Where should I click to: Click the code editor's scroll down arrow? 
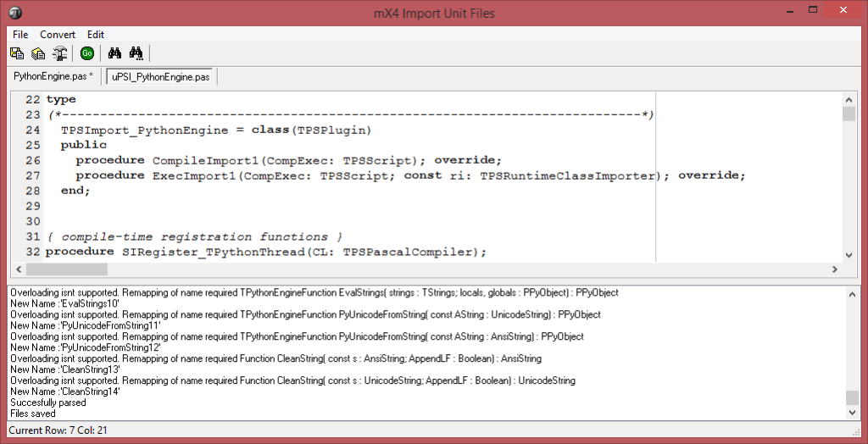click(849, 255)
